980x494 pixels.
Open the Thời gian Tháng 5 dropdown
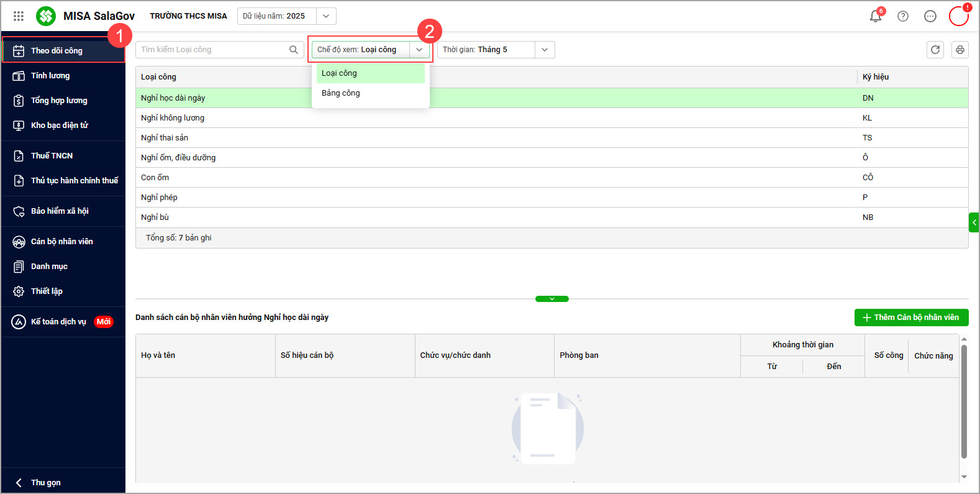tap(545, 50)
